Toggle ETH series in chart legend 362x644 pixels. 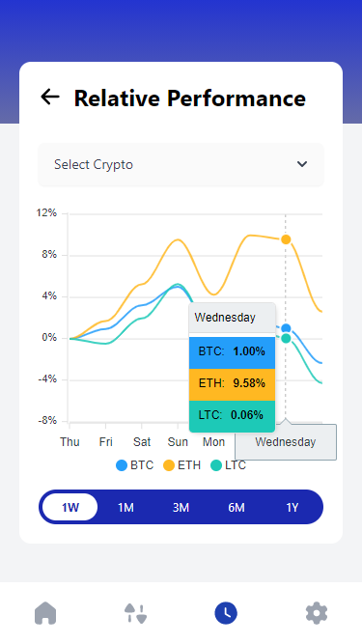click(182, 465)
